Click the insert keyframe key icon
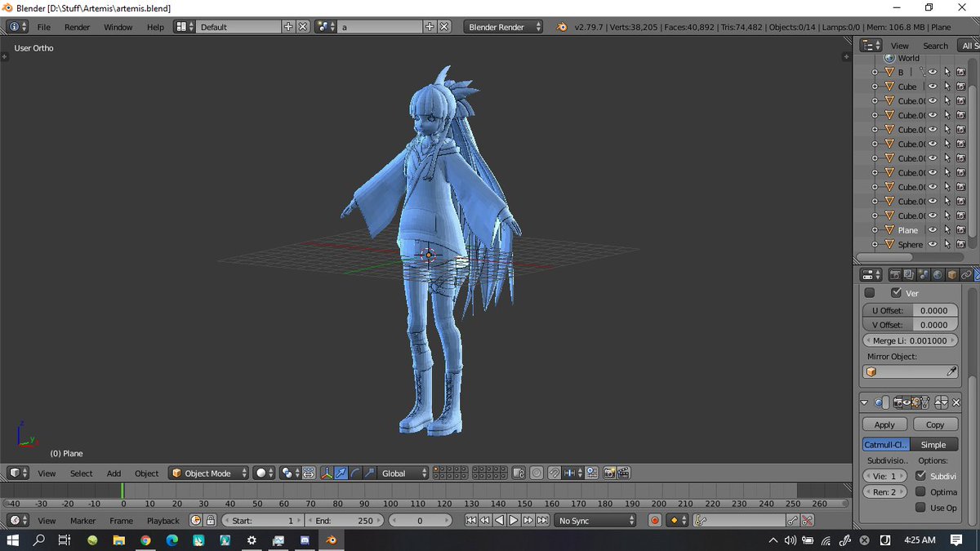This screenshot has height=551, width=980. pyautogui.click(x=792, y=521)
